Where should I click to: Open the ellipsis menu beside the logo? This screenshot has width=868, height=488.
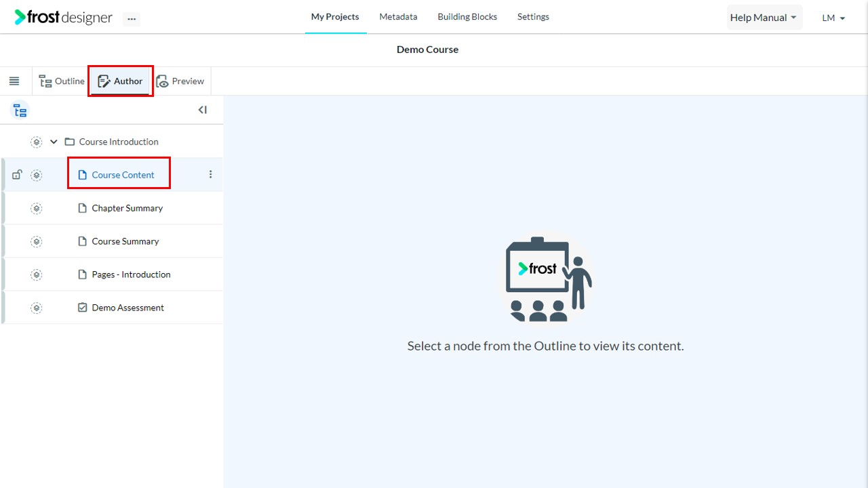point(132,19)
